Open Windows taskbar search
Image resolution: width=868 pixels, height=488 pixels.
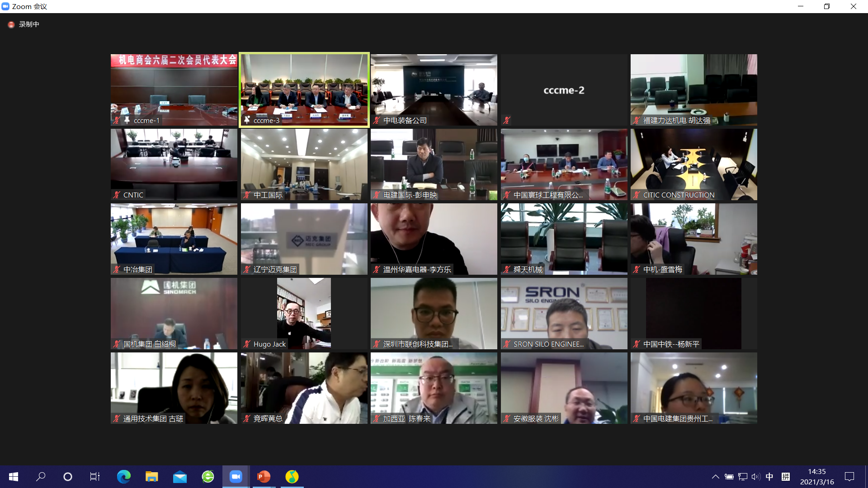tap(41, 477)
